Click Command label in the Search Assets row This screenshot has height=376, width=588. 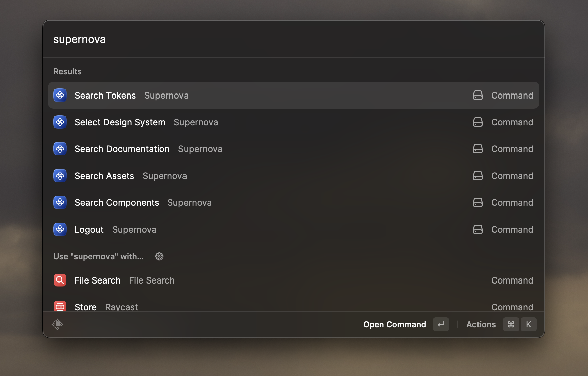[512, 176]
